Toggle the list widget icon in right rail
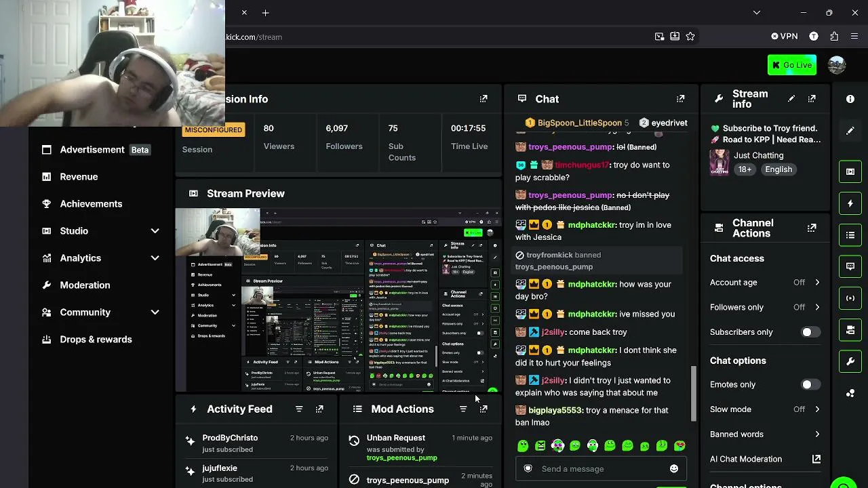Screen dimensions: 868x488 (850, 235)
